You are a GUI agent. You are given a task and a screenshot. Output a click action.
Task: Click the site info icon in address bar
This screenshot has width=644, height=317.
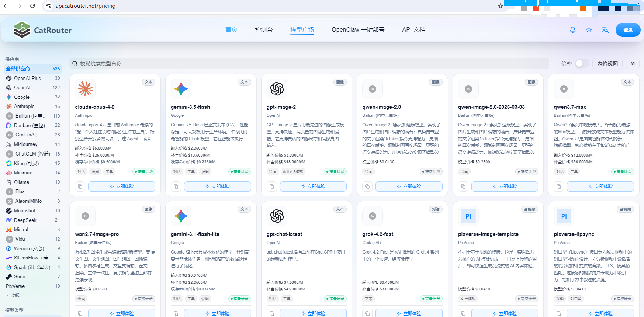48,6
